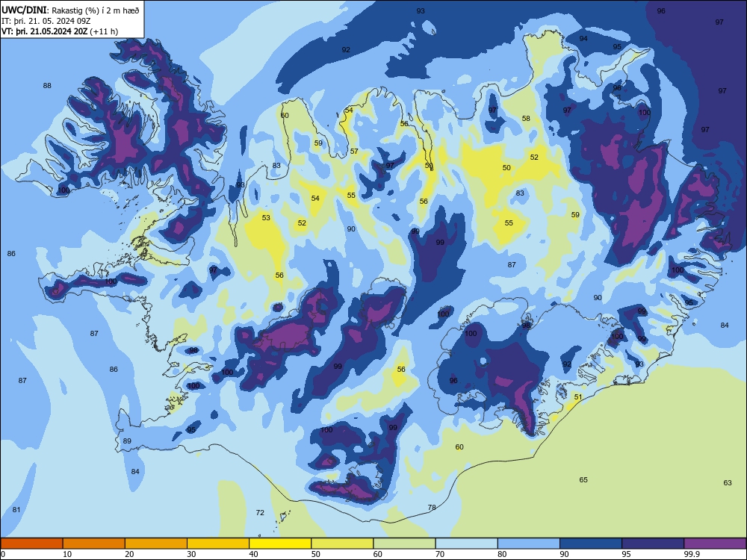This screenshot has width=747, height=560.
Task: Click the legend tick label 80
Action: pyautogui.click(x=502, y=554)
